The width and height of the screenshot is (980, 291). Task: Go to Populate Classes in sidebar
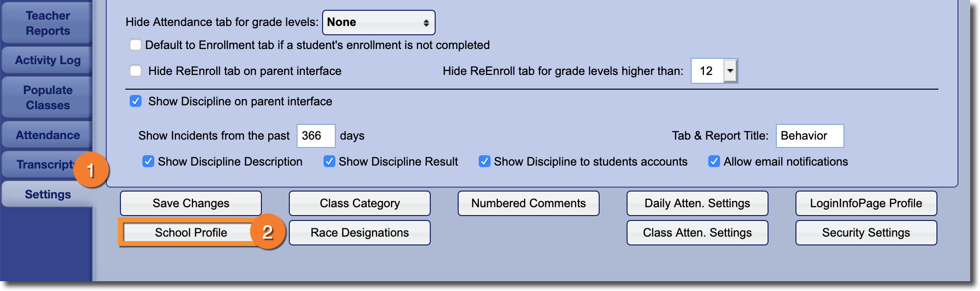[x=47, y=97]
